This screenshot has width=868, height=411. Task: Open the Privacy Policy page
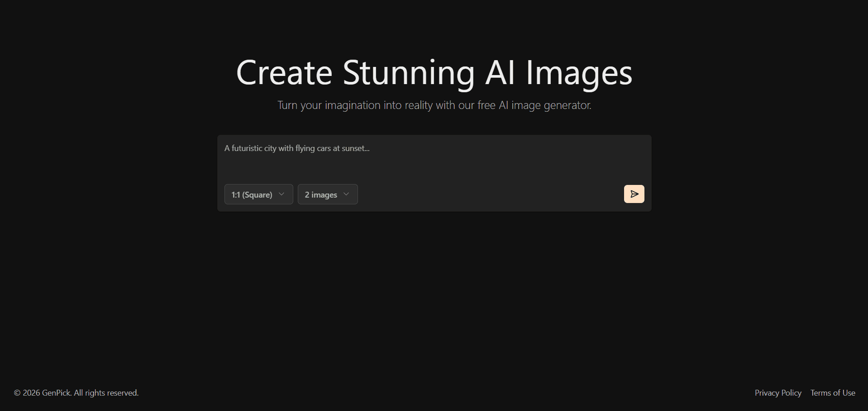[x=777, y=393]
